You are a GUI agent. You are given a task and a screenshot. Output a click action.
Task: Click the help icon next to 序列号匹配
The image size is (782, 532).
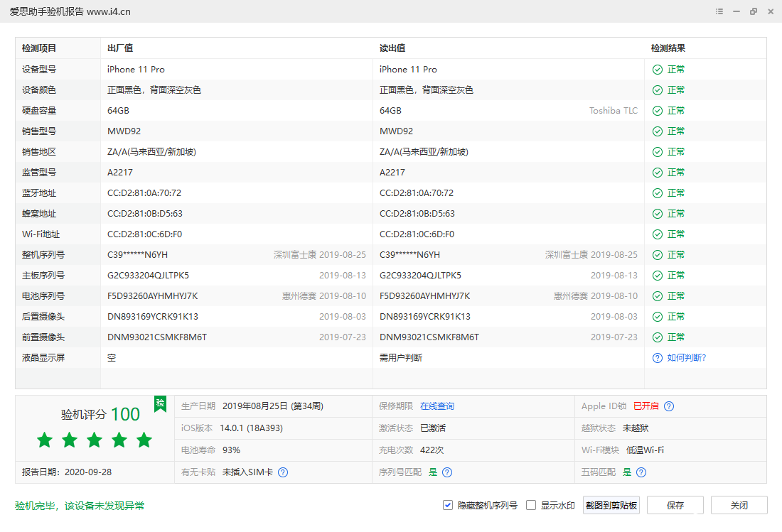(447, 472)
